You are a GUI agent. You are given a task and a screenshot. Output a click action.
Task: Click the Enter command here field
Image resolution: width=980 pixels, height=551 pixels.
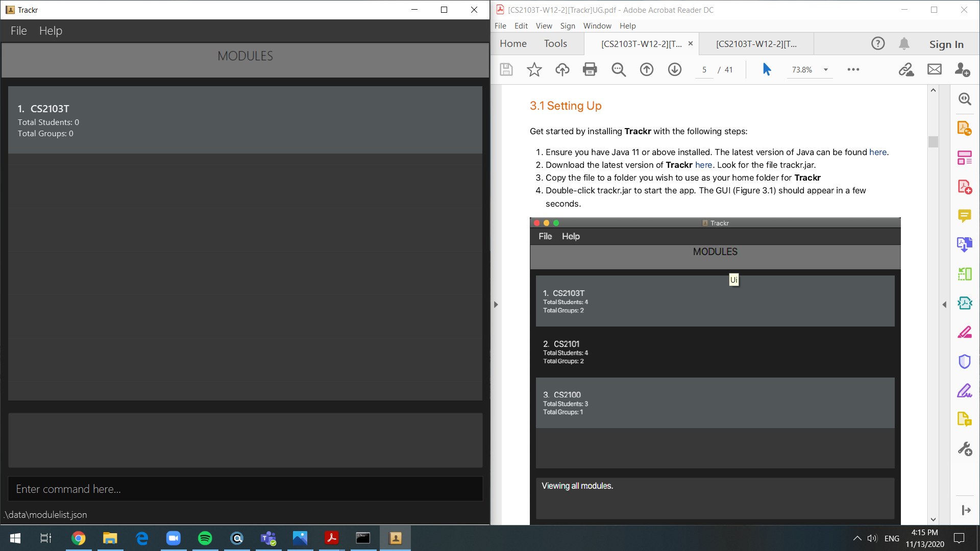(245, 489)
